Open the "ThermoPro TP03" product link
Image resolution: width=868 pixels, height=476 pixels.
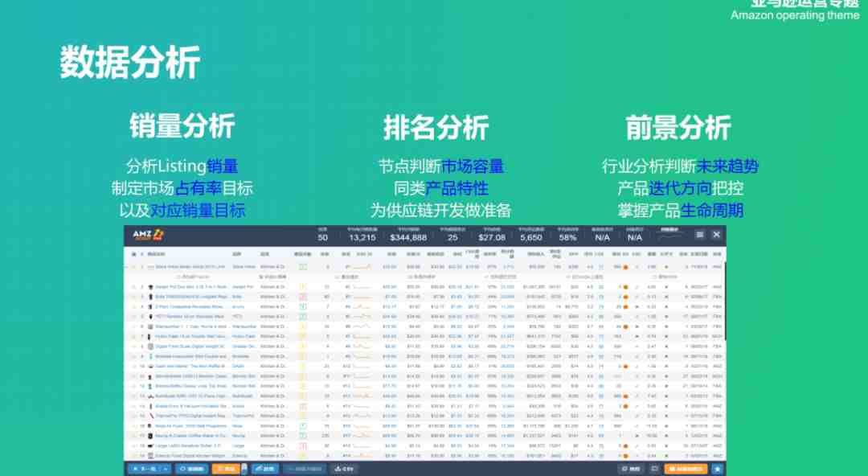(191, 416)
